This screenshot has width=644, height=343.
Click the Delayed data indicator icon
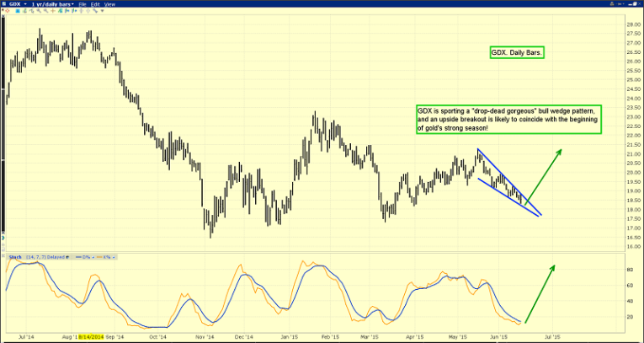click(67, 255)
